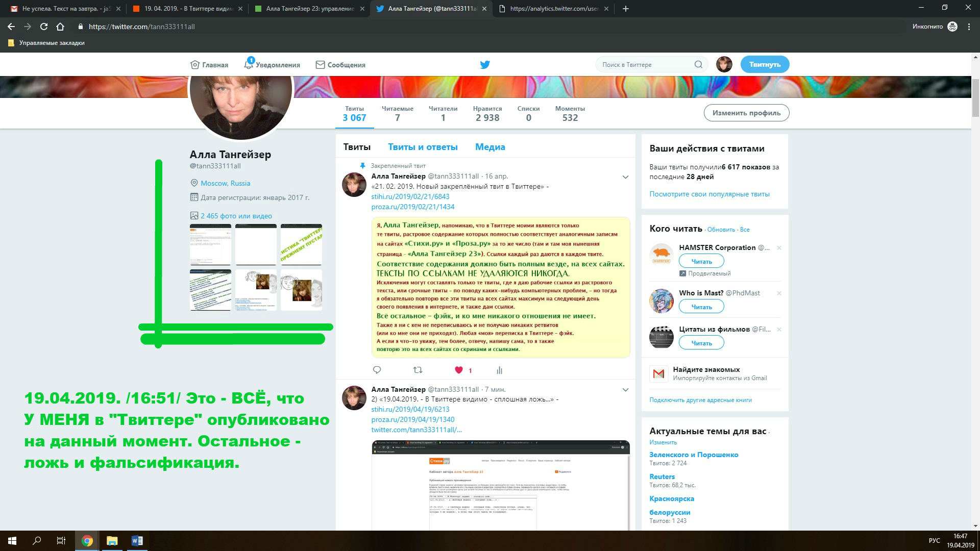
Task: Go back using browser back arrow
Action: 11,27
